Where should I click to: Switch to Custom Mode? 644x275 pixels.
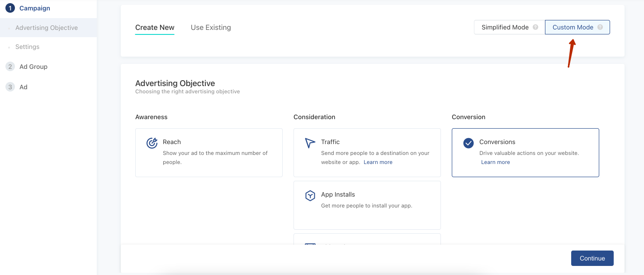pyautogui.click(x=573, y=27)
